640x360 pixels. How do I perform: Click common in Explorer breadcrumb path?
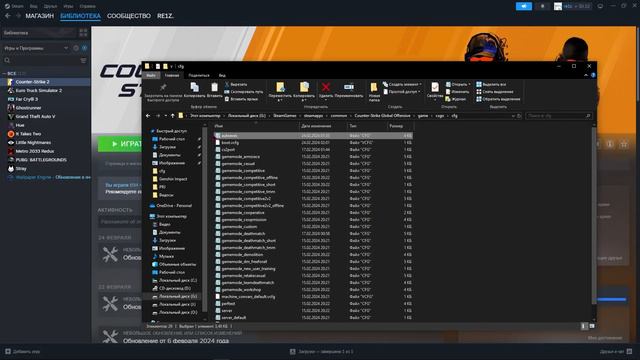click(338, 116)
